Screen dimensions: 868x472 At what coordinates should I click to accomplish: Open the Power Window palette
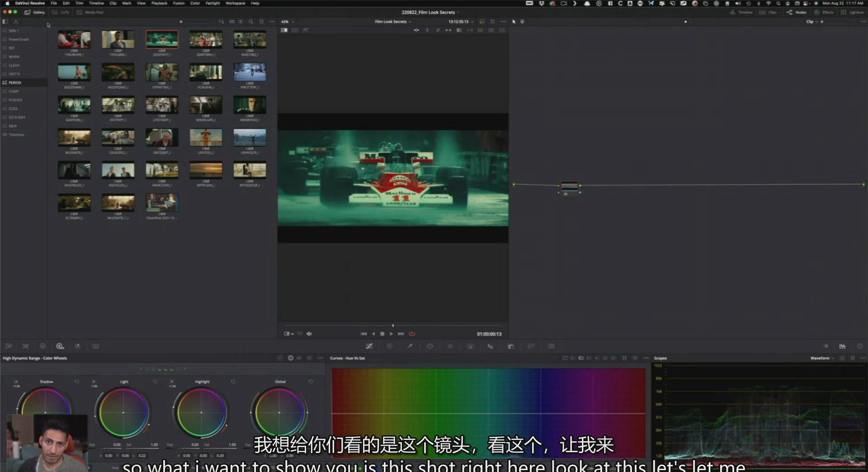(430, 346)
